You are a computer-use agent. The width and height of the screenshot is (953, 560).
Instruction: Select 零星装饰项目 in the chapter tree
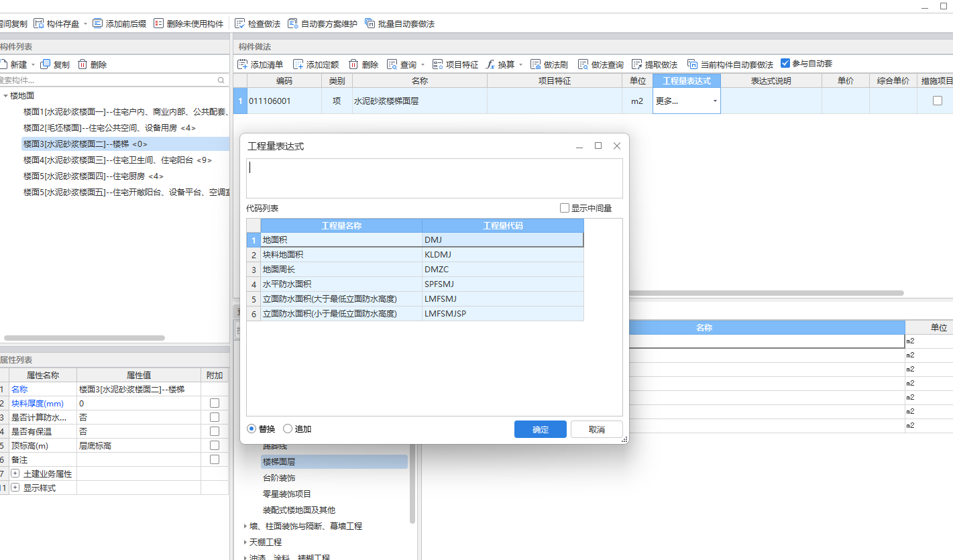[287, 494]
